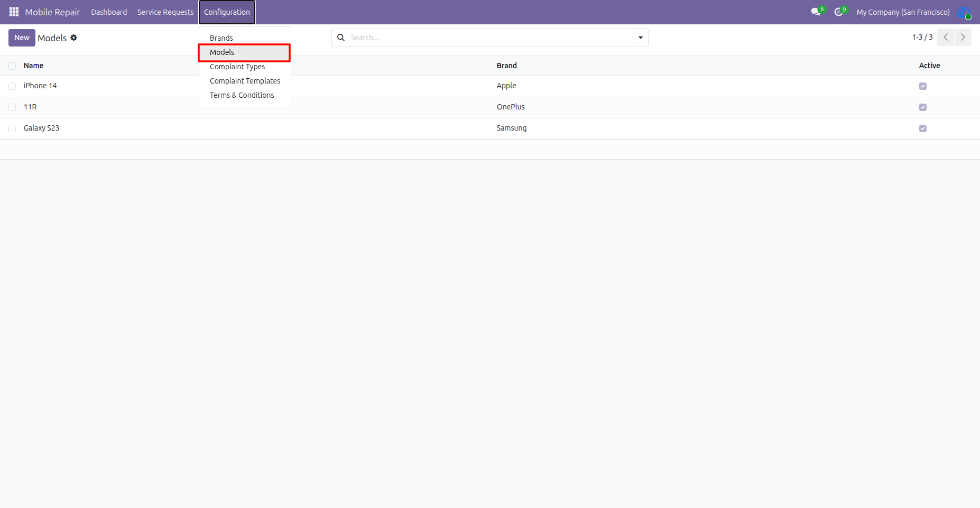Toggle Active checkbox for Apple row
980x508 pixels.
(923, 86)
